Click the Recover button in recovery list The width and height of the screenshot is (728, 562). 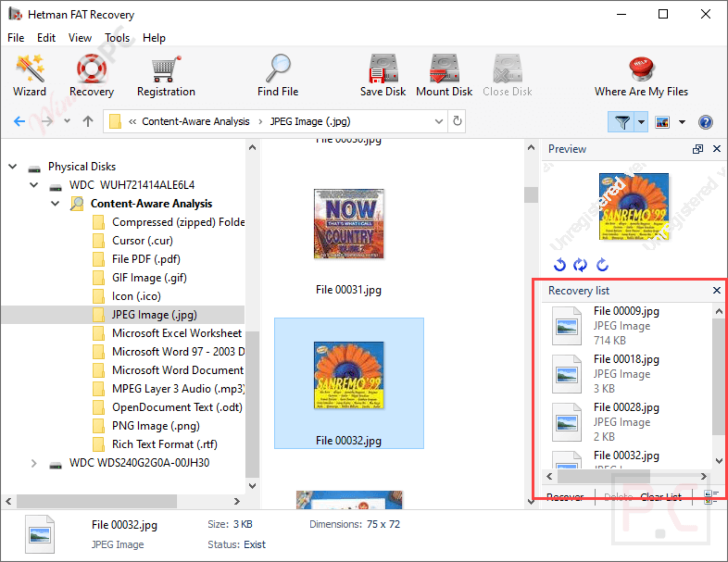[x=565, y=497]
